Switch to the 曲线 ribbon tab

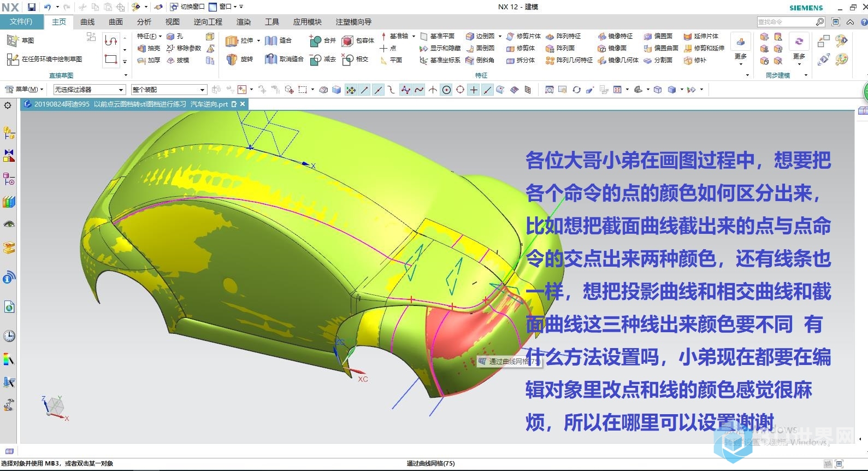[x=87, y=22]
